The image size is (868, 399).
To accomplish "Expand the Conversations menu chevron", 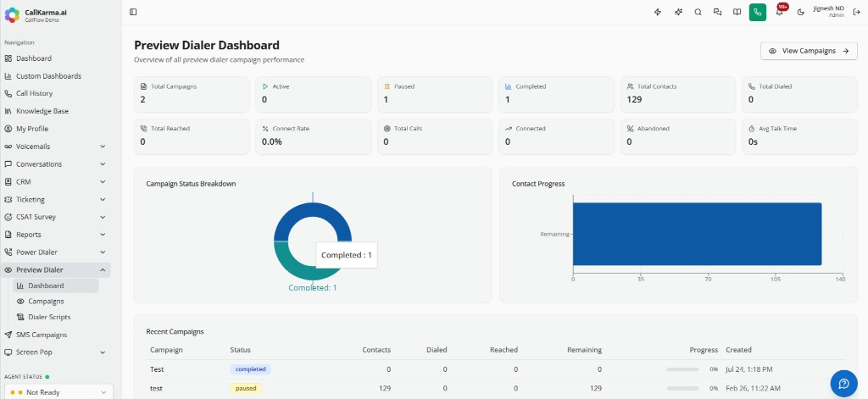I will coord(103,164).
